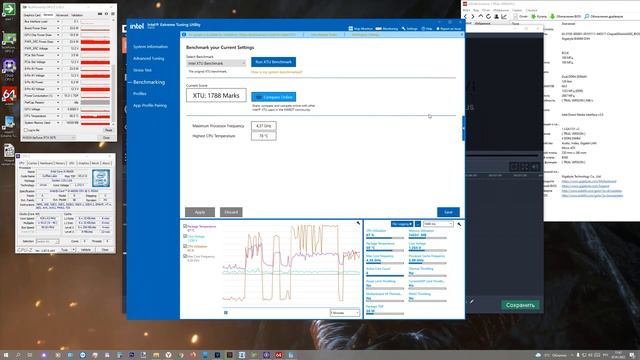Click Validate button in CPU-Z
The width and height of the screenshot is (640, 360).
coord(86,249)
